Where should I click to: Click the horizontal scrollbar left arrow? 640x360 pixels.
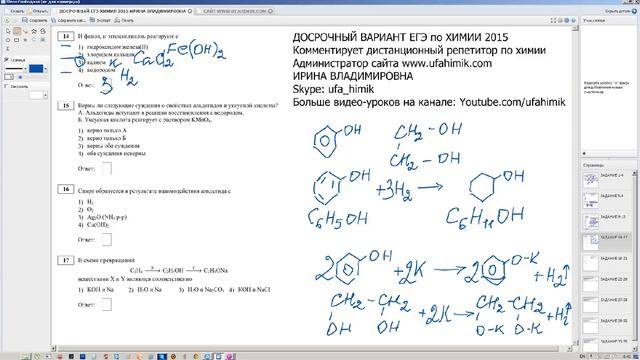pos(53,349)
